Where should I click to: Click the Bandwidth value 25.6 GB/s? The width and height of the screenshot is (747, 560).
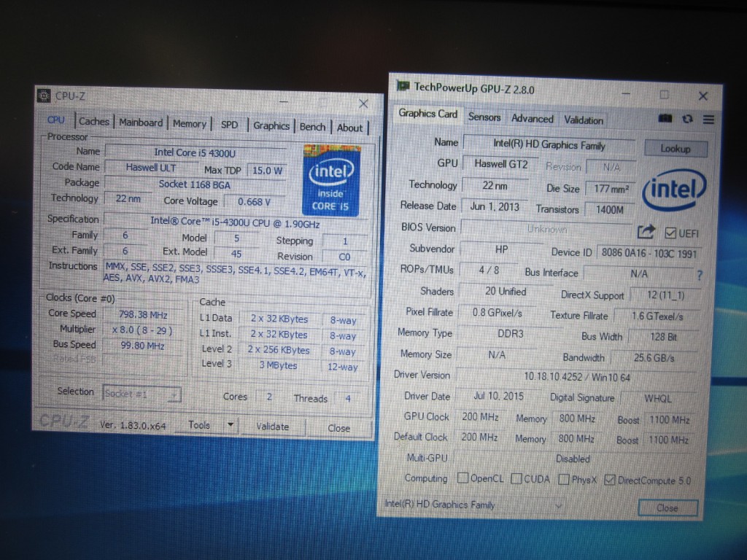pyautogui.click(x=654, y=358)
